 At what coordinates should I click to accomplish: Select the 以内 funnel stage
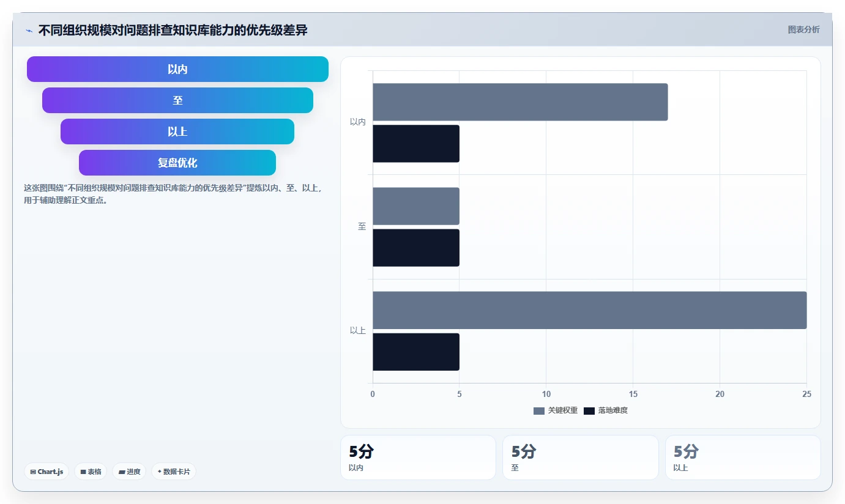(177, 69)
